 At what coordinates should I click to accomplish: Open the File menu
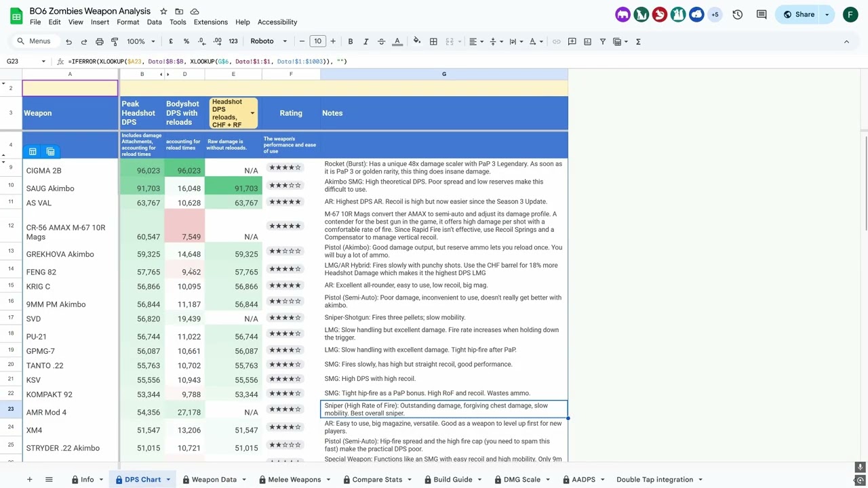(x=35, y=22)
